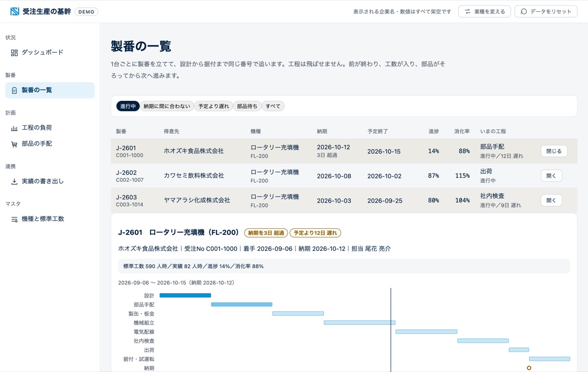
Task: Click 2026-10-08 due date cell
Action: tap(334, 176)
